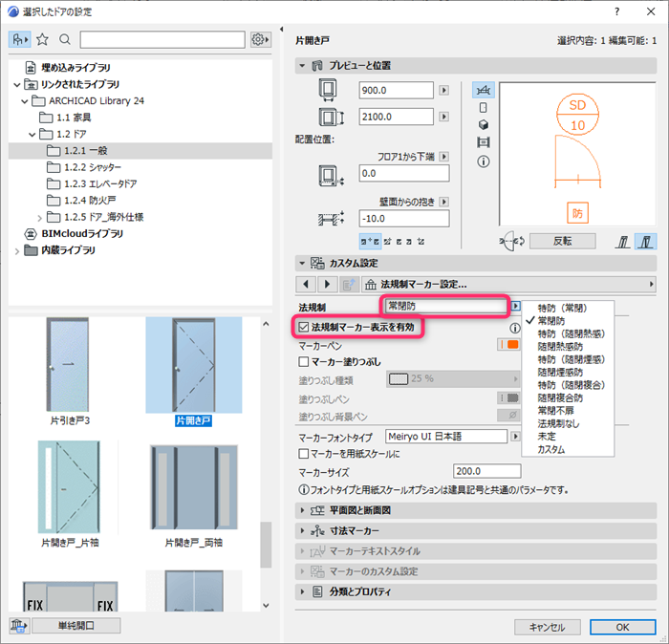Click the favorites star icon

point(42,40)
